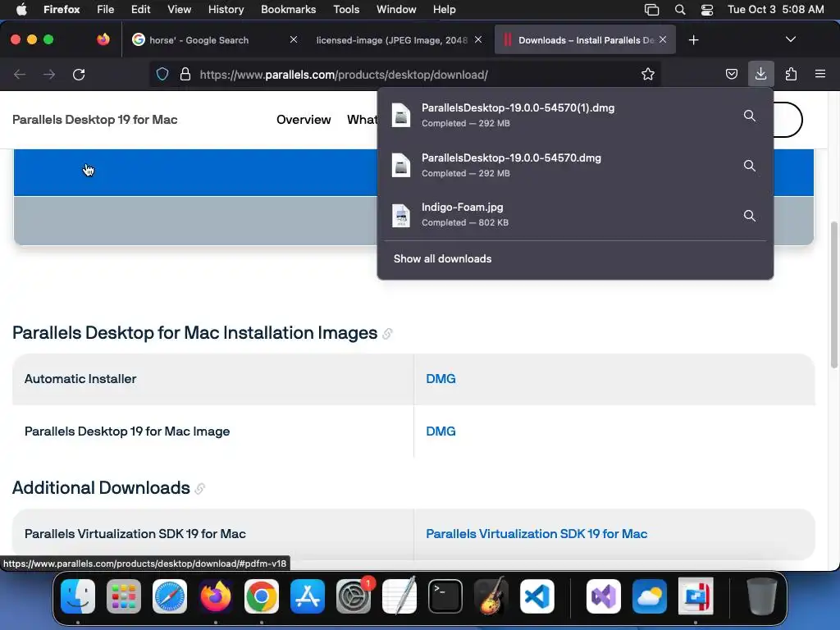
Task: Close the Downloads Install Parallels tab
Action: tap(663, 39)
